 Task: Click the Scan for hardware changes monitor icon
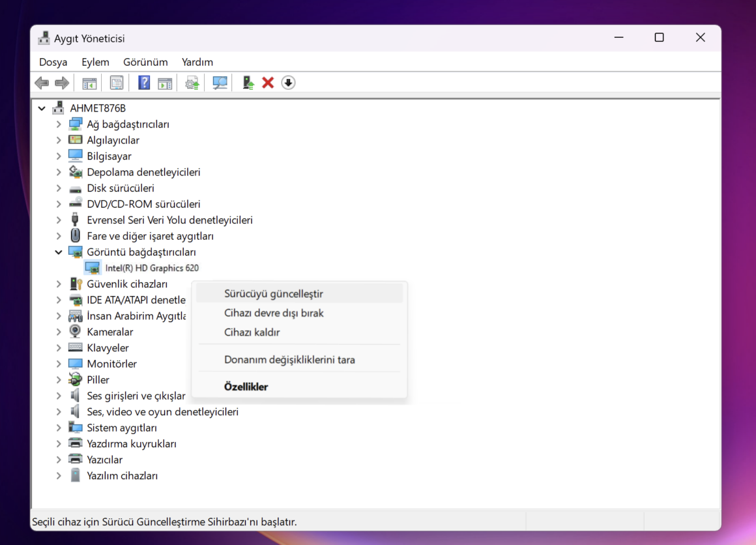pos(220,83)
